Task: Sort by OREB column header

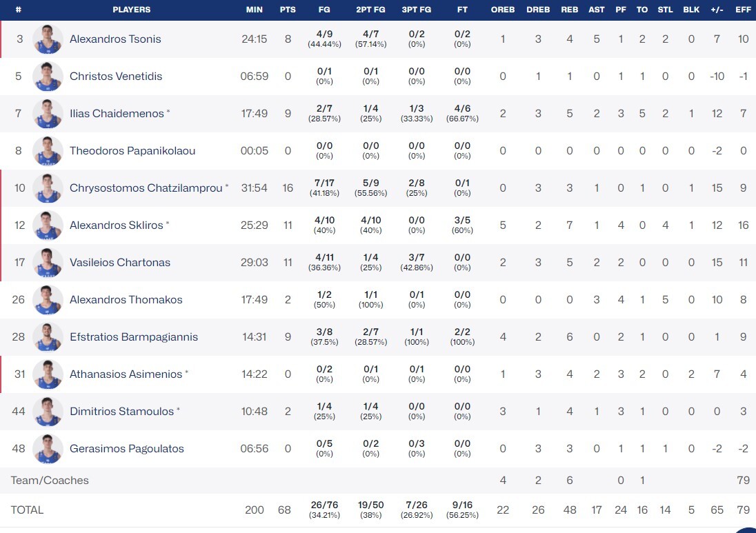Action: click(x=503, y=10)
